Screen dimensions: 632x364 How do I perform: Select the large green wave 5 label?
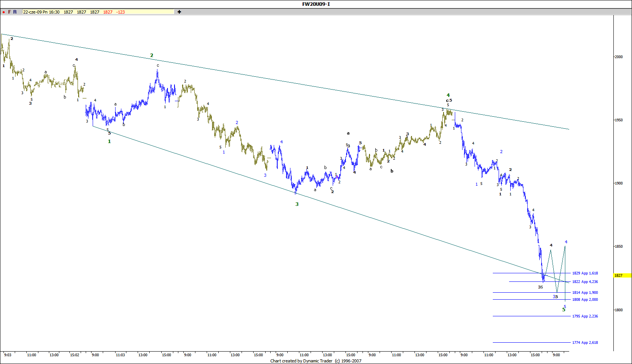(564, 310)
